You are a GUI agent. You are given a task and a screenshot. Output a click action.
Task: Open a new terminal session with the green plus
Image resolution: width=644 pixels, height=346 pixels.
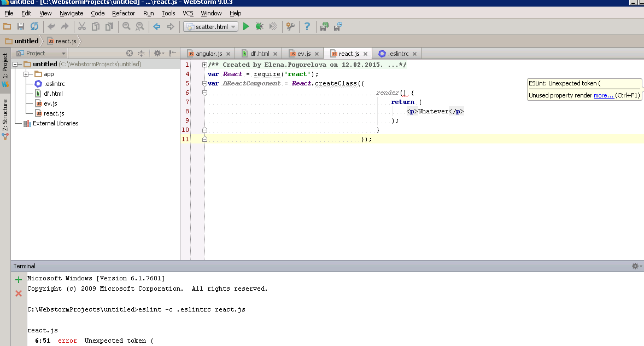(19, 280)
